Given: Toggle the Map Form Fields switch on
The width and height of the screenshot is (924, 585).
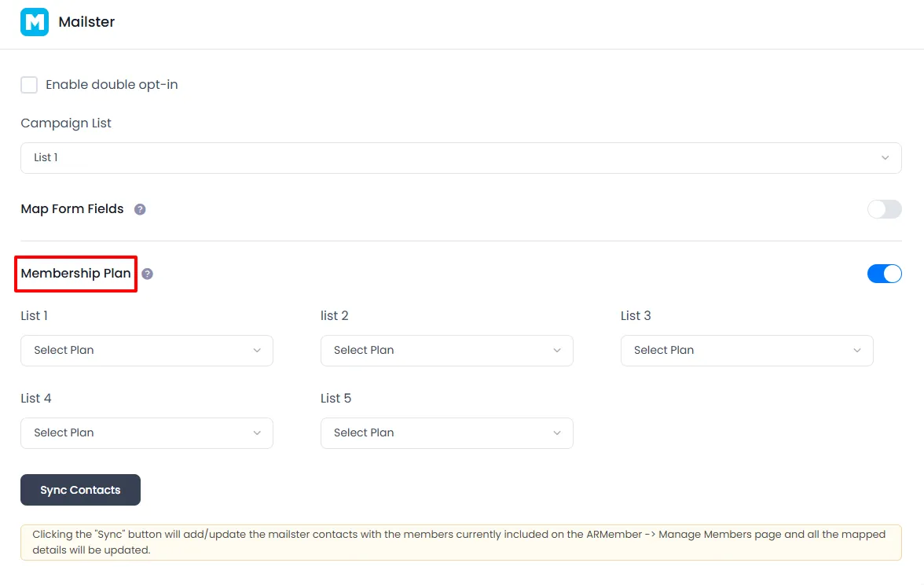Looking at the screenshot, I should [884, 208].
